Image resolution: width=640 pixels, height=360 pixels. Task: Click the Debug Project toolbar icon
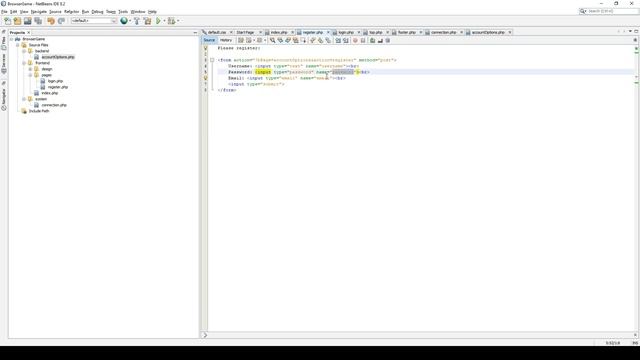pyautogui.click(x=171, y=21)
